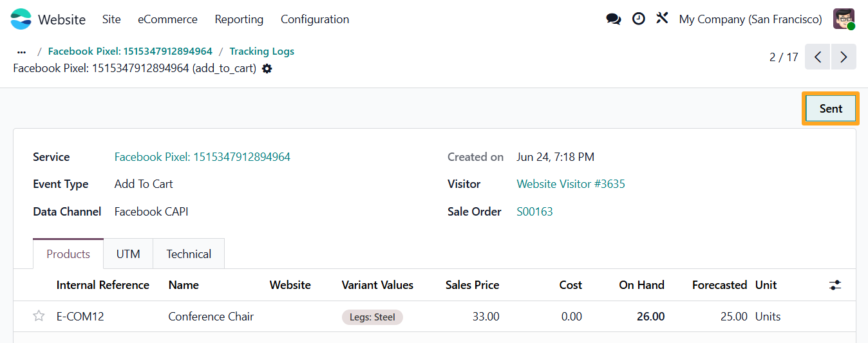The width and height of the screenshot is (868, 343).
Task: Click the sales price 33.00 cell
Action: pos(486,317)
